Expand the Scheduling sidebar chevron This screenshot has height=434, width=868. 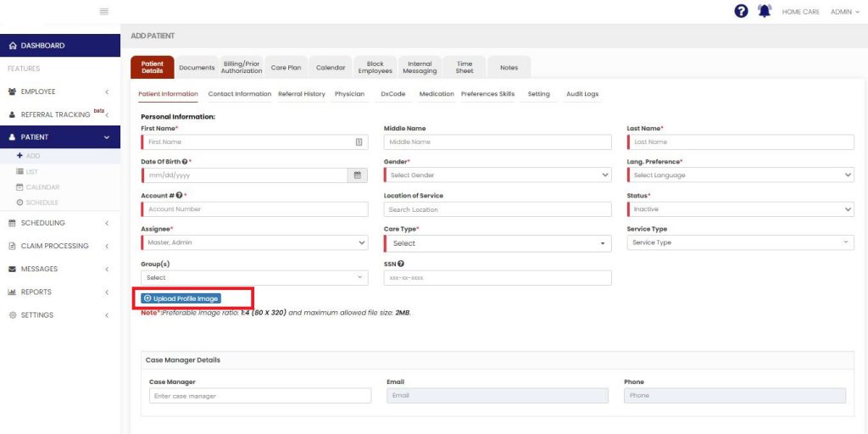pyautogui.click(x=107, y=223)
